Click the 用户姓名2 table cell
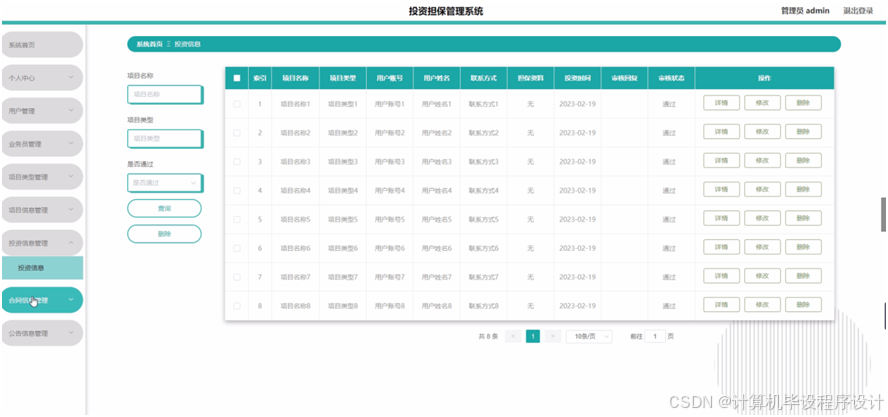 [437, 133]
